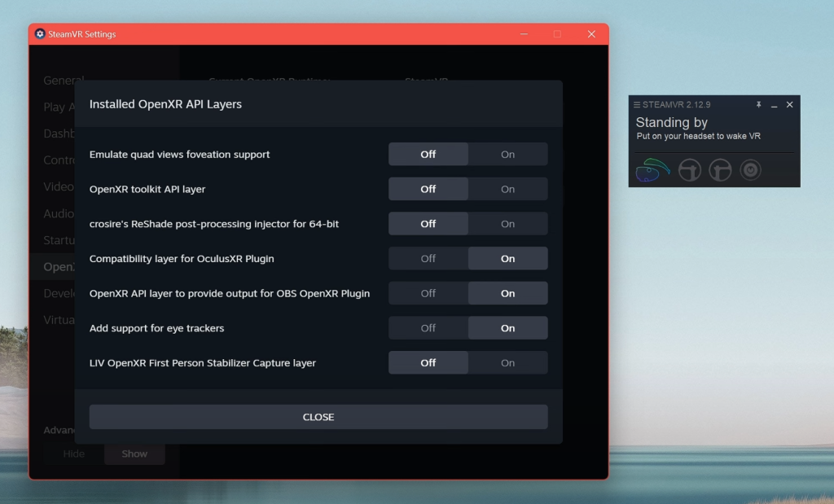This screenshot has height=504, width=834.
Task: Enable crosire's ReShade post-processing injector
Action: (x=507, y=224)
